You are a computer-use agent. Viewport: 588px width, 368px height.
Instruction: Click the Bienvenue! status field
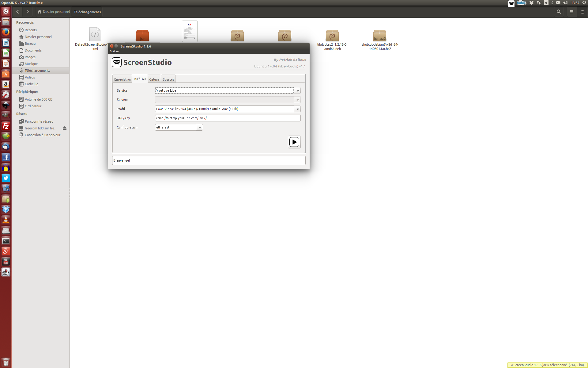(x=209, y=160)
